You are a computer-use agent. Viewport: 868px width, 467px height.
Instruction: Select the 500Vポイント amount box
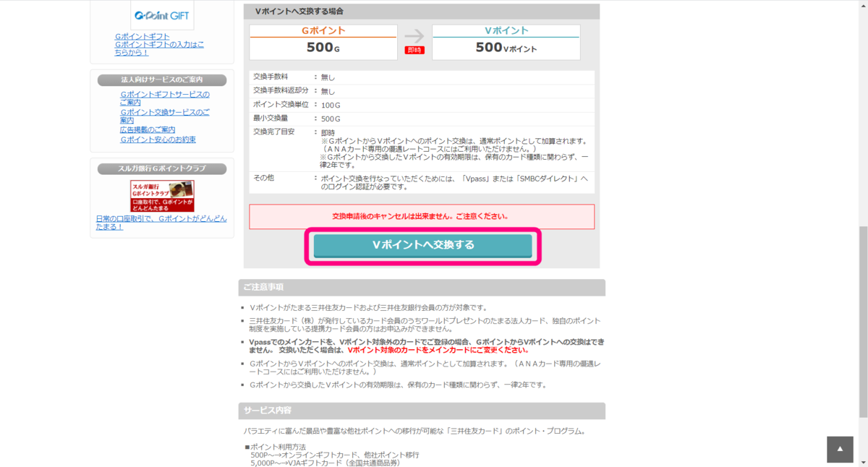(x=506, y=43)
